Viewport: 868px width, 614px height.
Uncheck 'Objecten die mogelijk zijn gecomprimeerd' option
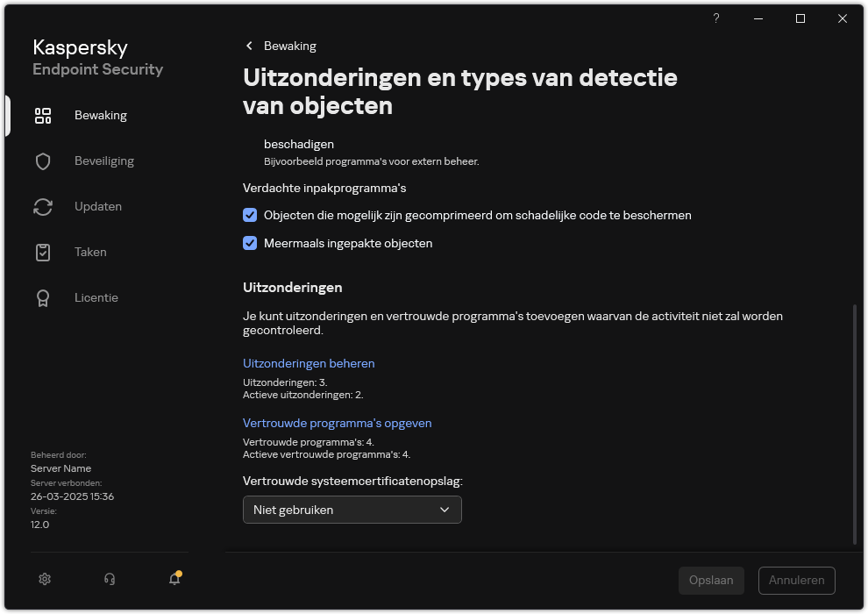pyautogui.click(x=250, y=215)
